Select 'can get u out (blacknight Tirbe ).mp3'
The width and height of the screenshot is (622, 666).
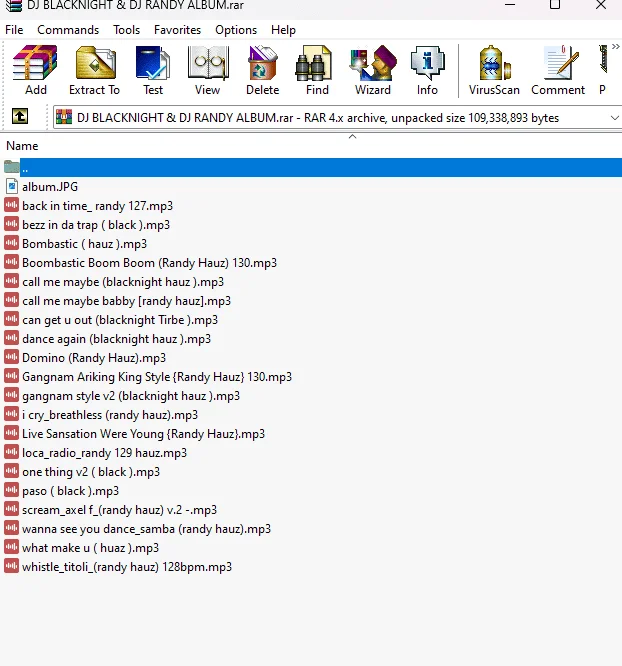point(120,320)
